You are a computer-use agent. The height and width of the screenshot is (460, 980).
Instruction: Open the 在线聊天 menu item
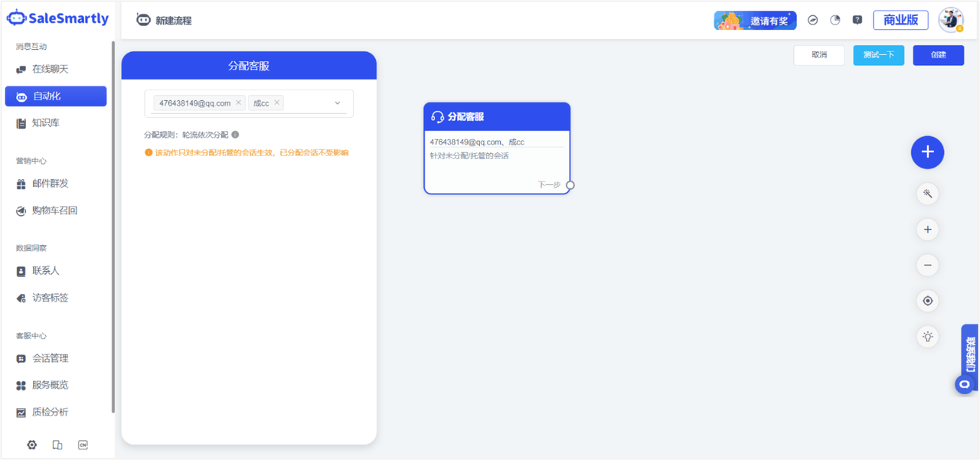tap(50, 69)
